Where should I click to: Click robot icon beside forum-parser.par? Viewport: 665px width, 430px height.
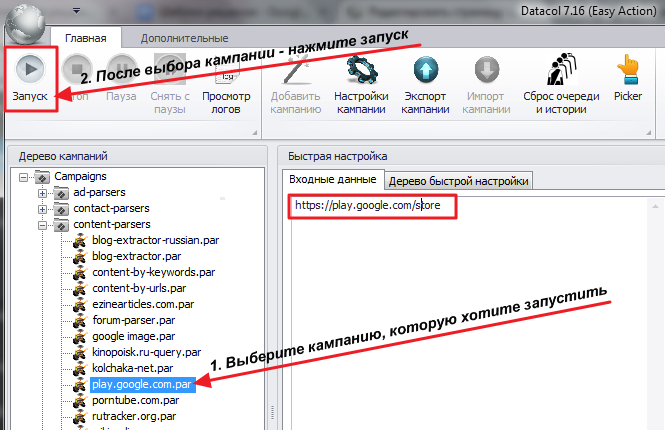click(x=80, y=321)
